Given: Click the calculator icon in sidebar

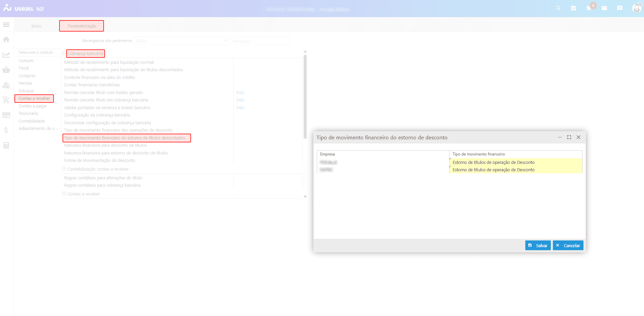Looking at the screenshot, I should [x=6, y=145].
